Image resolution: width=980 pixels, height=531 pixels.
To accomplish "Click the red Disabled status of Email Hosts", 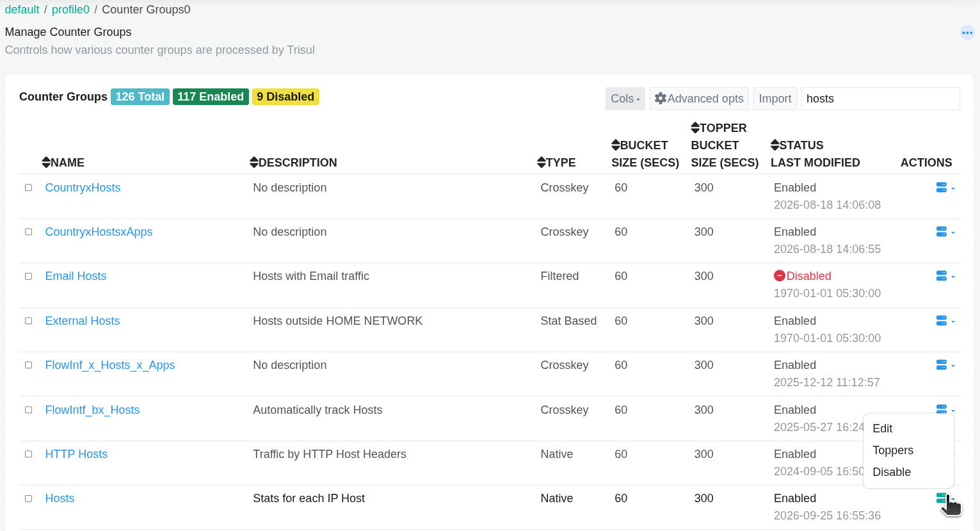I will coord(803,276).
